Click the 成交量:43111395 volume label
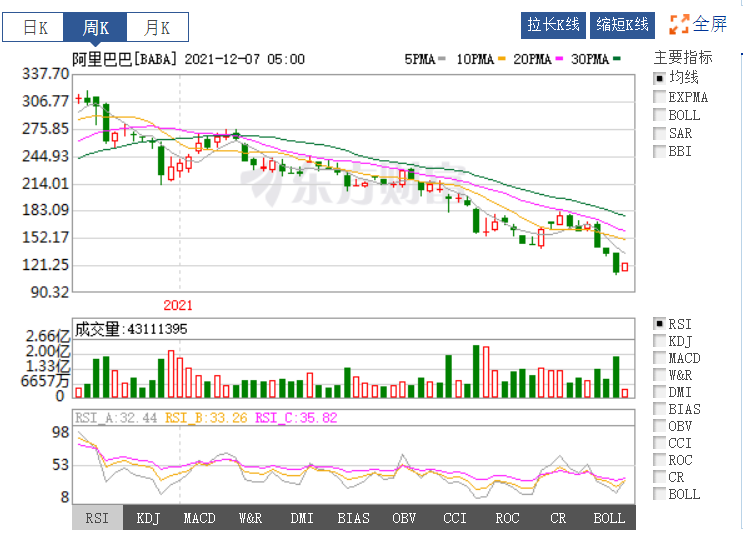This screenshot has height=548, width=743. [131, 329]
